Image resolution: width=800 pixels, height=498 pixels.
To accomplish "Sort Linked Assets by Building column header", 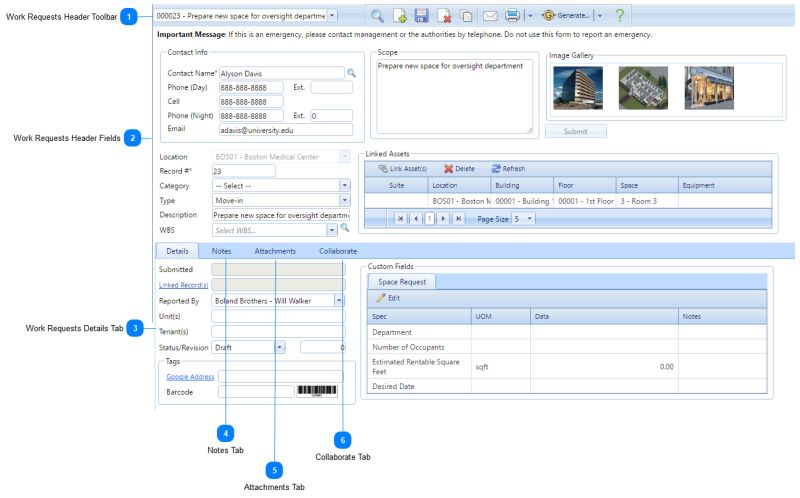I will 521,185.
